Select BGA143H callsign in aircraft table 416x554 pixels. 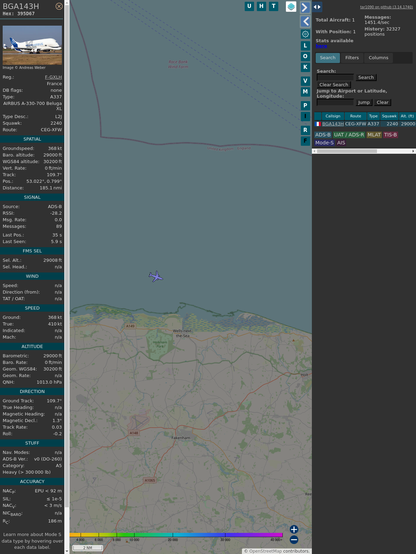tap(333, 124)
